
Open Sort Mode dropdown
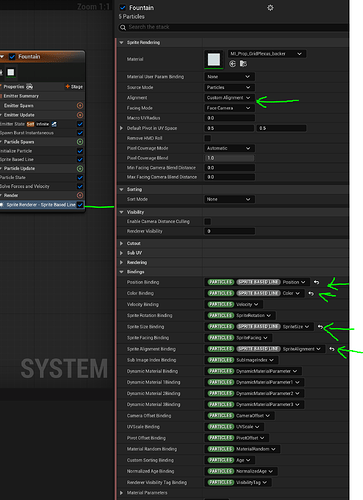pyautogui.click(x=229, y=199)
